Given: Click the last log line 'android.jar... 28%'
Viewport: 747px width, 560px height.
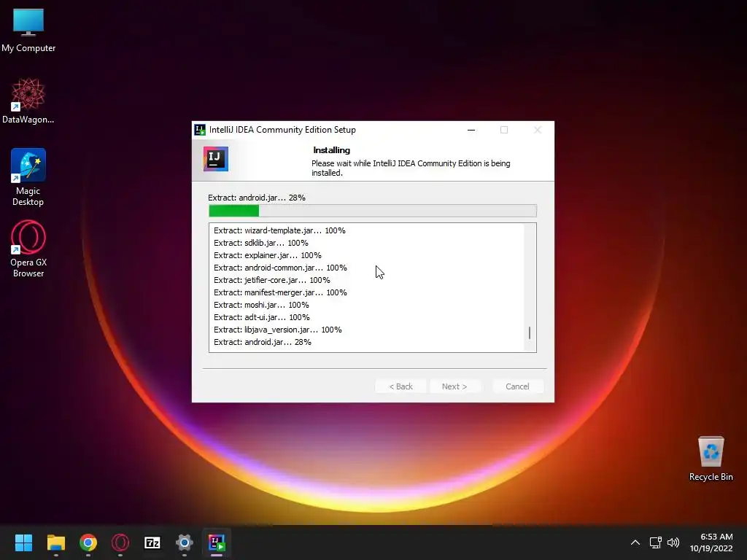Looking at the screenshot, I should coord(263,342).
